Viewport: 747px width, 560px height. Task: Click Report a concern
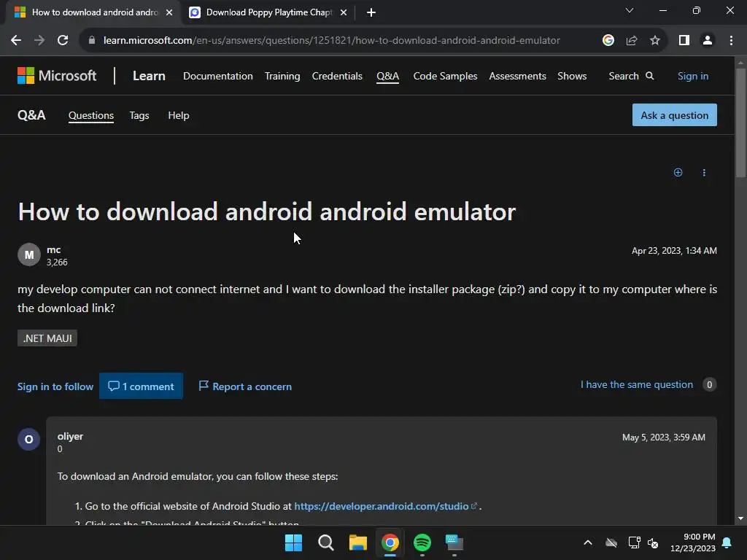[245, 386]
